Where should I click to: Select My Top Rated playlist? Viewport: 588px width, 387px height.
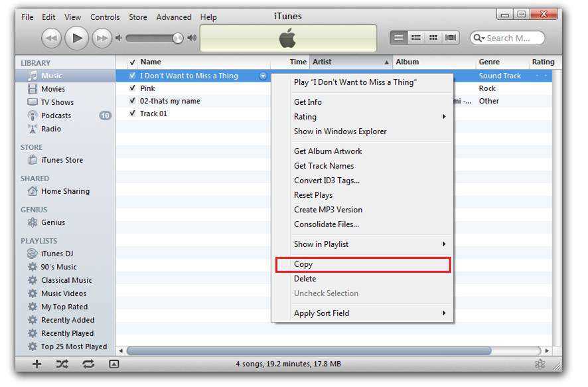coord(65,307)
